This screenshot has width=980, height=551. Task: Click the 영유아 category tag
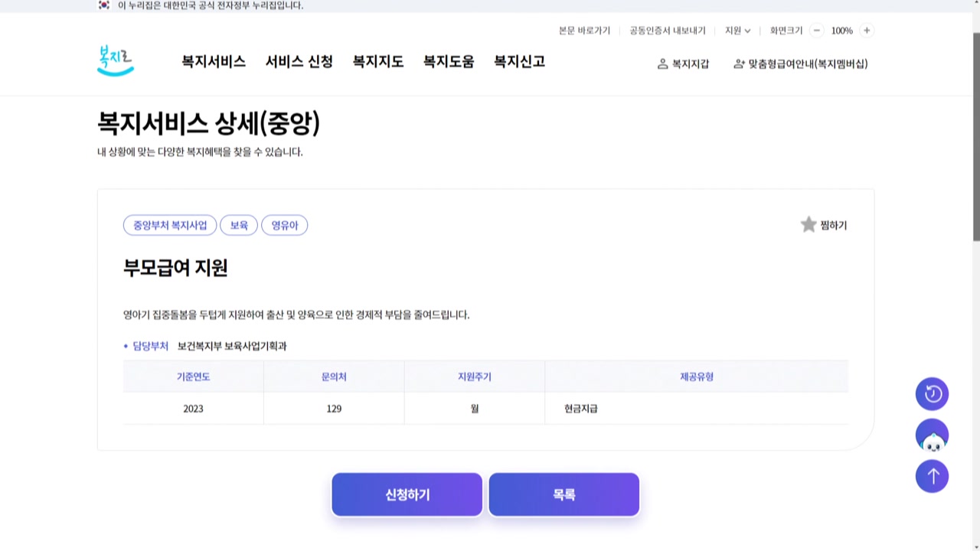pyautogui.click(x=284, y=226)
